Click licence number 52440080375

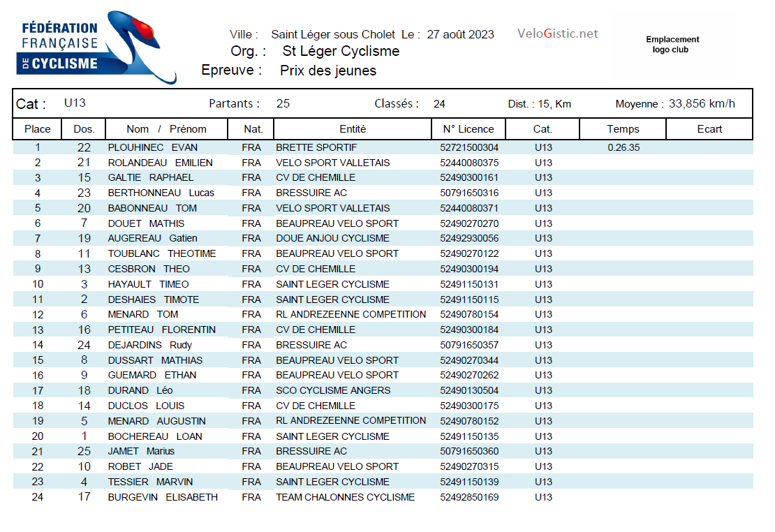[469, 163]
